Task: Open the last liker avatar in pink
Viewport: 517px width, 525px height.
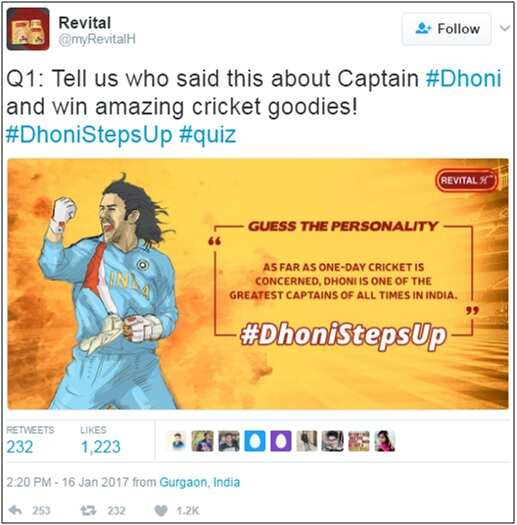Action: (x=385, y=441)
